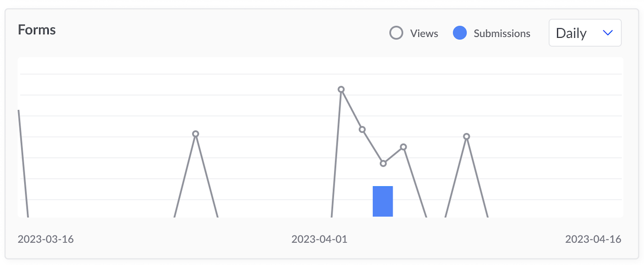
Task: Select the rightmost Views peak point
Action: click(x=466, y=137)
